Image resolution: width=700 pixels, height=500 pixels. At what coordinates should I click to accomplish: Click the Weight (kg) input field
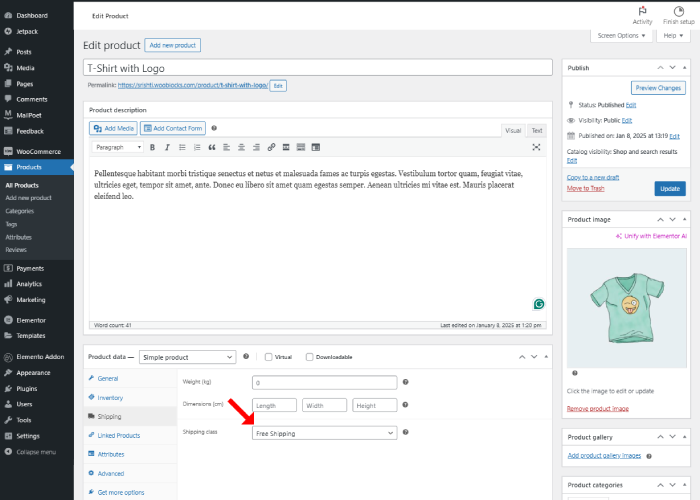coord(324,382)
